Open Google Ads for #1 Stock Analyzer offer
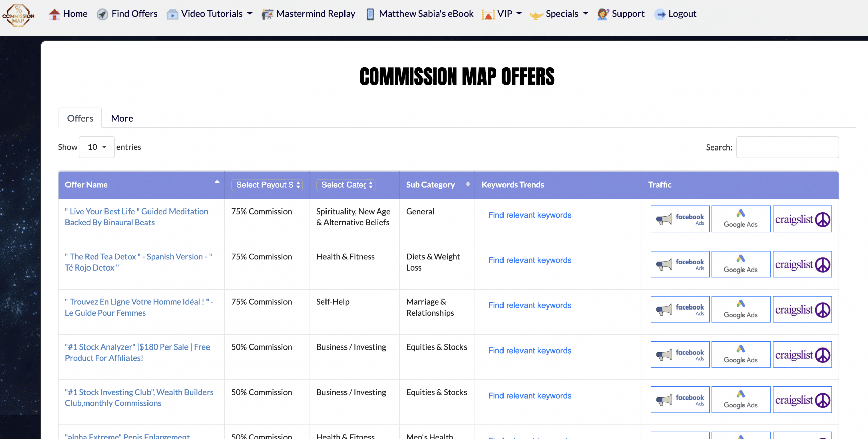 [741, 354]
